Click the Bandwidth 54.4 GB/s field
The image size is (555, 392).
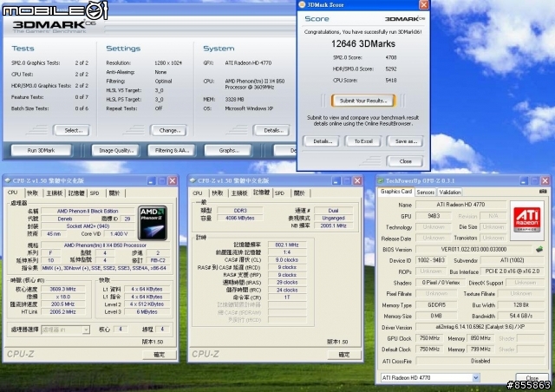[x=521, y=316]
